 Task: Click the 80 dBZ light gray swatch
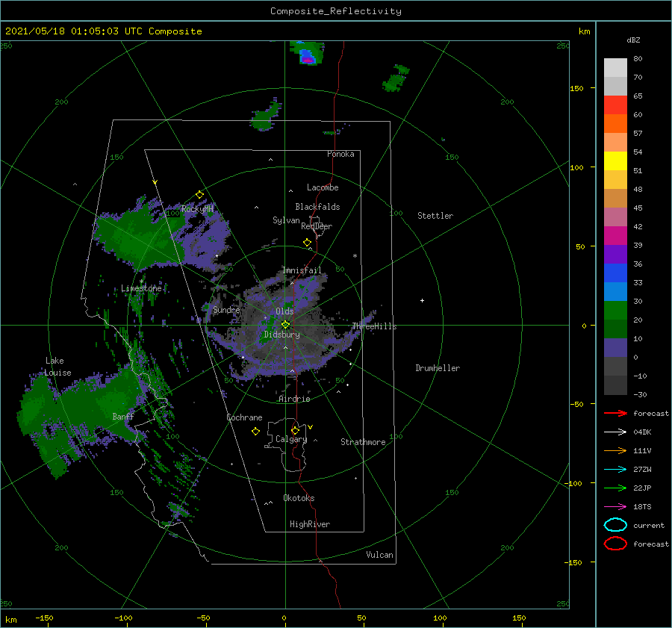(615, 67)
